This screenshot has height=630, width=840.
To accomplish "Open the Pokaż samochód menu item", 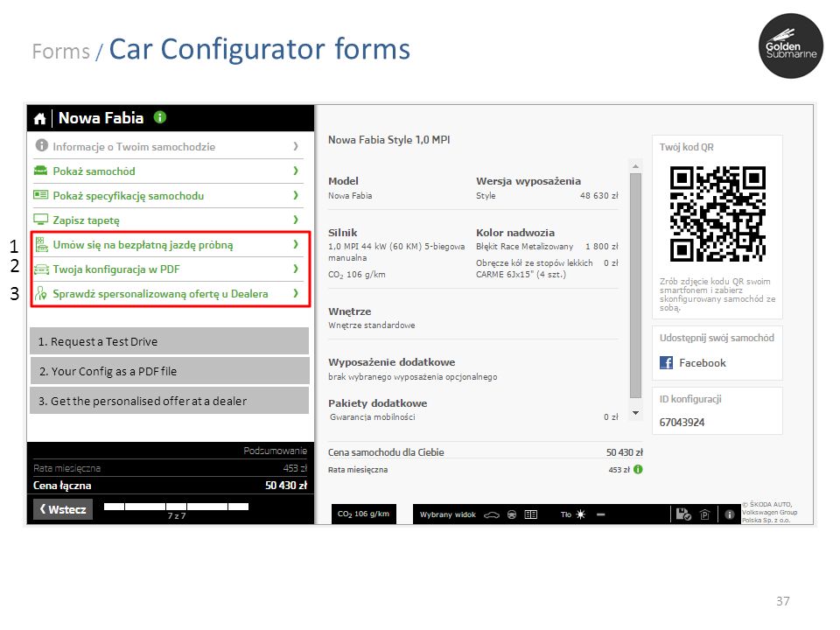I will 168,171.
